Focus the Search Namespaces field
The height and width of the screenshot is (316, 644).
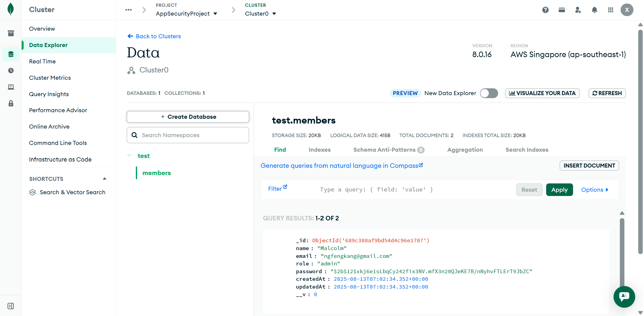(x=188, y=135)
